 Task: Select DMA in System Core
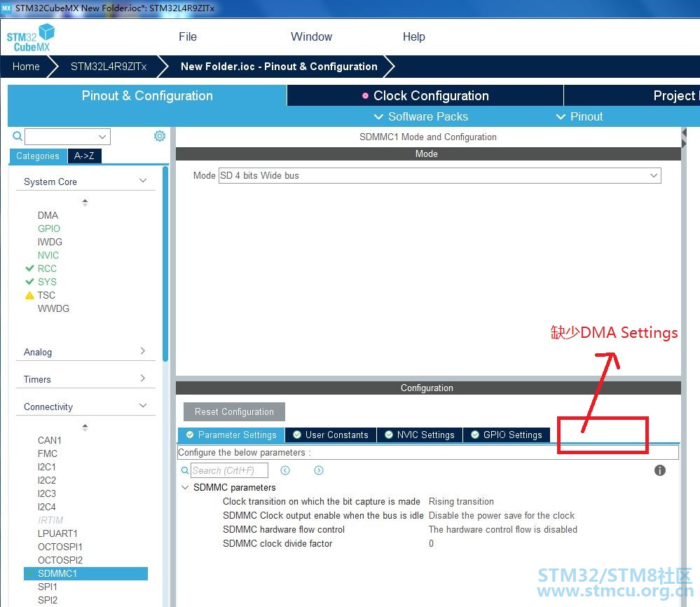[48, 215]
